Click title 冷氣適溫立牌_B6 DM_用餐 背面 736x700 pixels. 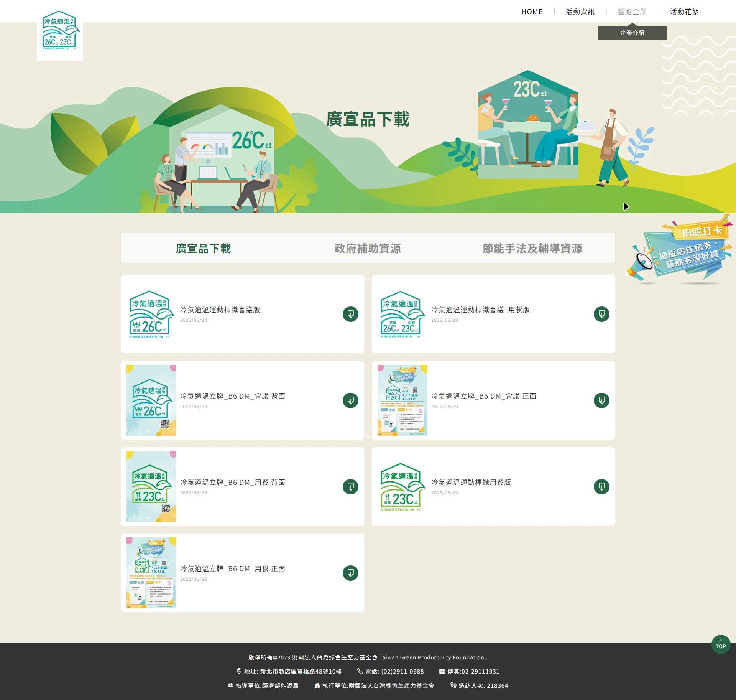[233, 482]
